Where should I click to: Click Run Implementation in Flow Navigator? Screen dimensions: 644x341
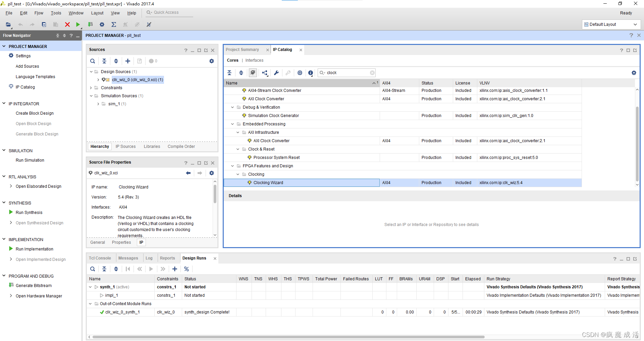[35, 249]
